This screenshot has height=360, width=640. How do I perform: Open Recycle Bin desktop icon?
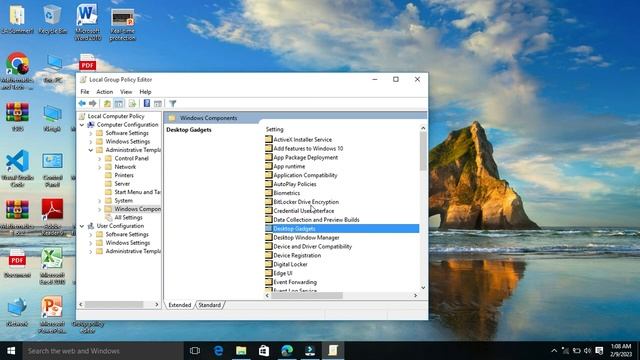52,20
